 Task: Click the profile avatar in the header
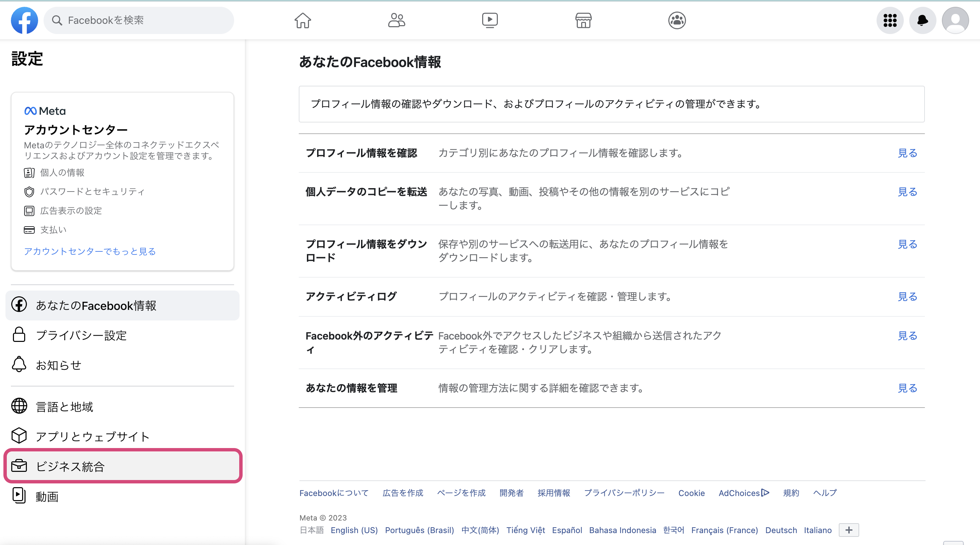tap(955, 20)
